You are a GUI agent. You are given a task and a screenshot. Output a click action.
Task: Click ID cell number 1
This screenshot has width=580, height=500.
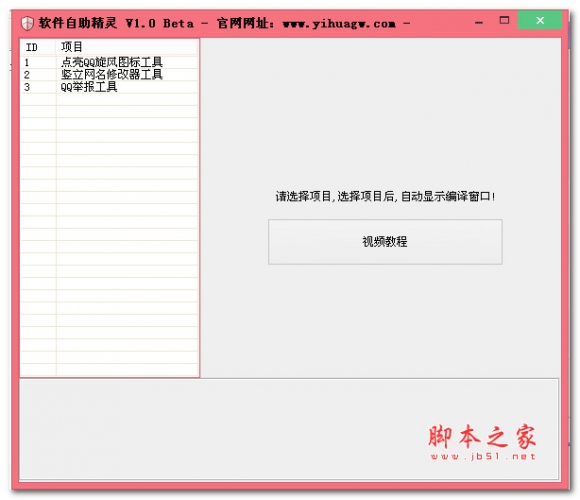point(27,62)
